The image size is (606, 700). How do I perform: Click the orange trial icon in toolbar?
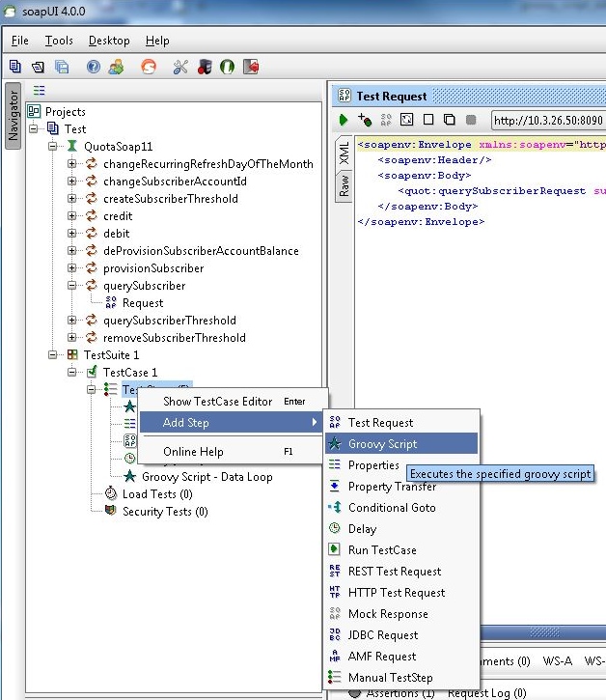(x=149, y=67)
